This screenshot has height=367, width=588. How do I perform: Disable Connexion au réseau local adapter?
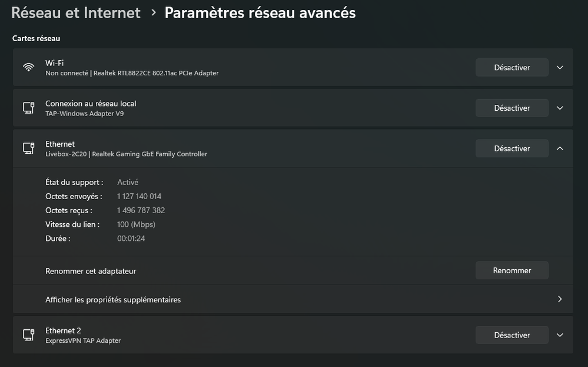(511, 108)
